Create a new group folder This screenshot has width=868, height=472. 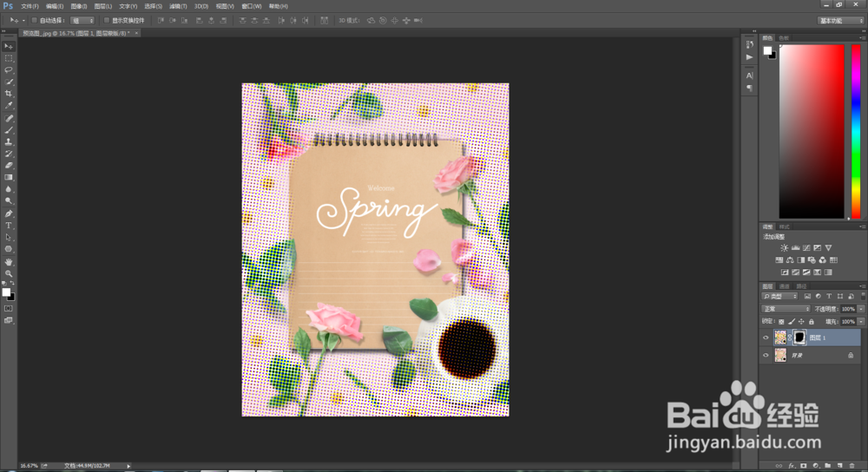[x=827, y=466]
